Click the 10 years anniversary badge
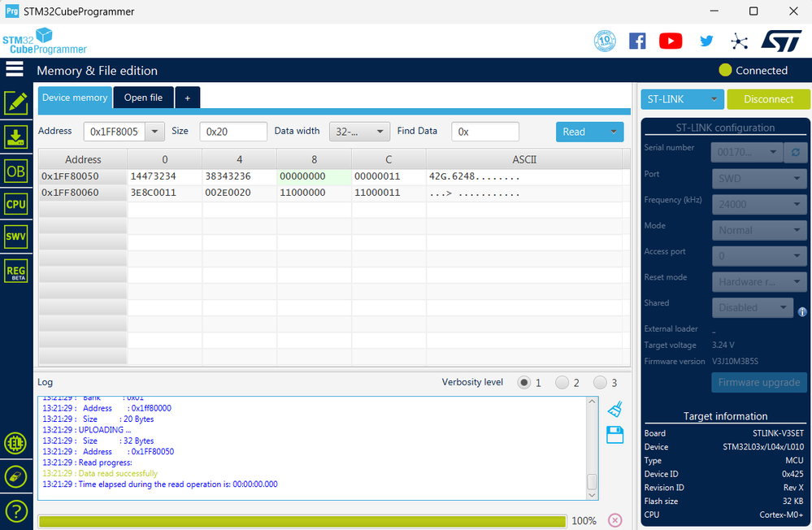812x530 pixels. [x=605, y=41]
